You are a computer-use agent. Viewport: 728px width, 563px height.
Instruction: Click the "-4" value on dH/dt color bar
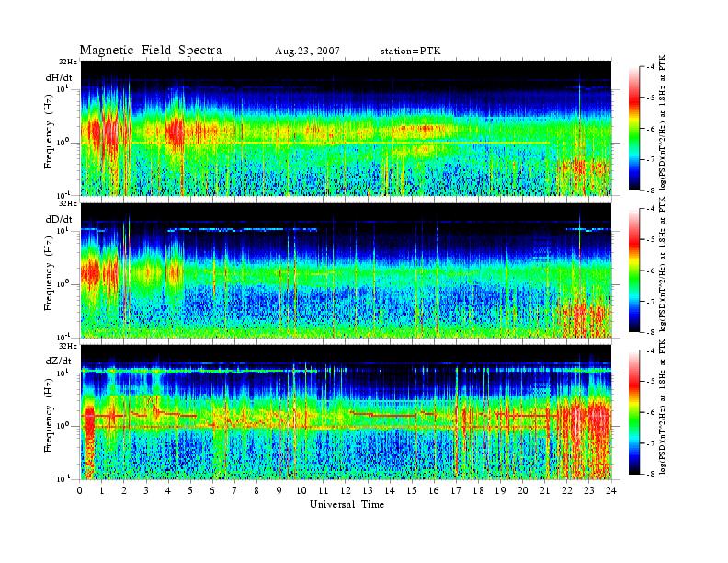(651, 67)
